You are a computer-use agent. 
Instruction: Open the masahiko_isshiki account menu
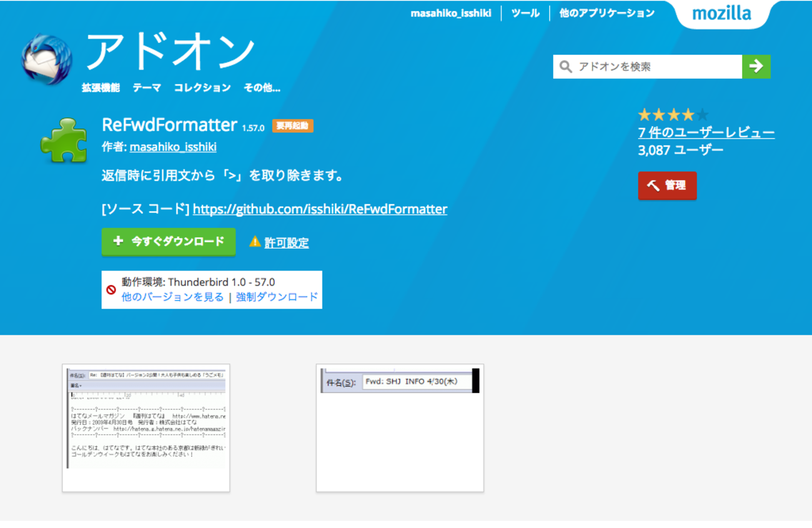[x=451, y=13]
